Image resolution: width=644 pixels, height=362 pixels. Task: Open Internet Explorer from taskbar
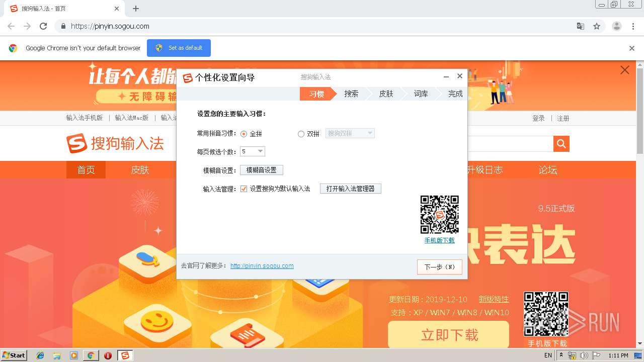click(x=40, y=355)
